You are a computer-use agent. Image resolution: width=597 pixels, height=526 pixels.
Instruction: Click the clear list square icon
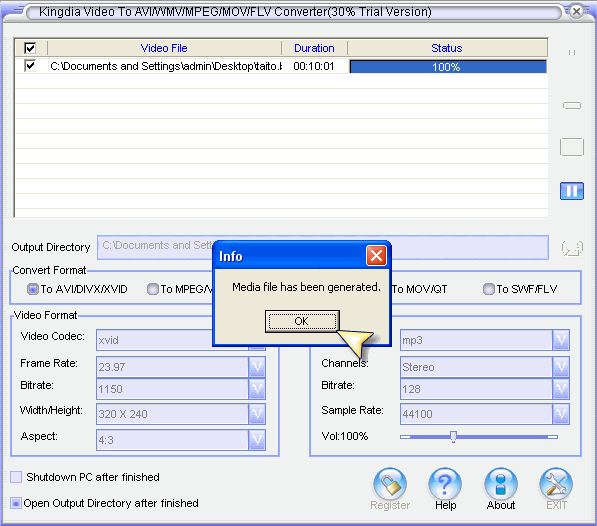click(x=572, y=147)
